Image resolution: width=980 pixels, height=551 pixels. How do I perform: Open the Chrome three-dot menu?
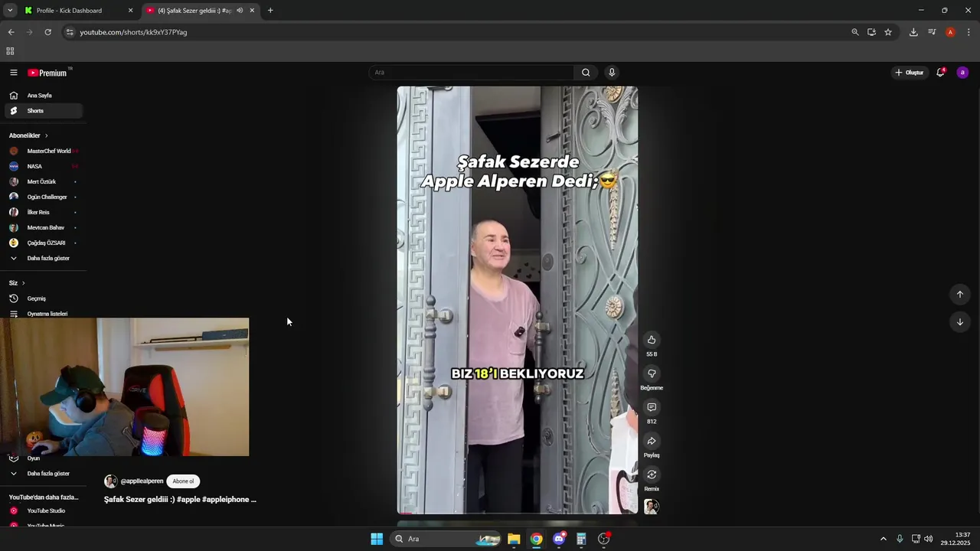point(969,32)
